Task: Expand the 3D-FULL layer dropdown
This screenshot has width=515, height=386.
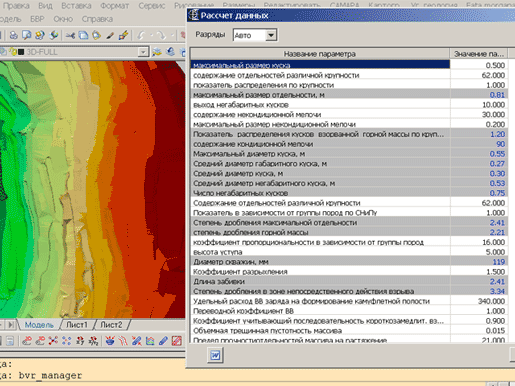Action: pos(143,52)
